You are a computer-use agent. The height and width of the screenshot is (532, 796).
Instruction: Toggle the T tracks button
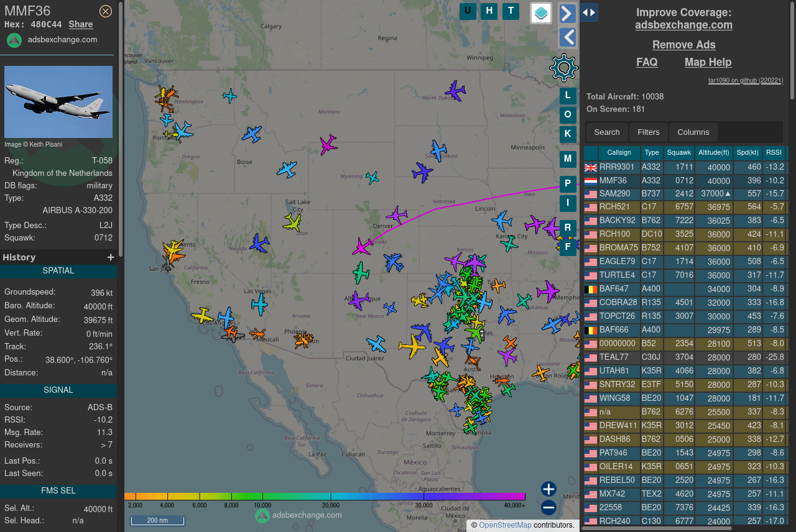click(x=511, y=11)
